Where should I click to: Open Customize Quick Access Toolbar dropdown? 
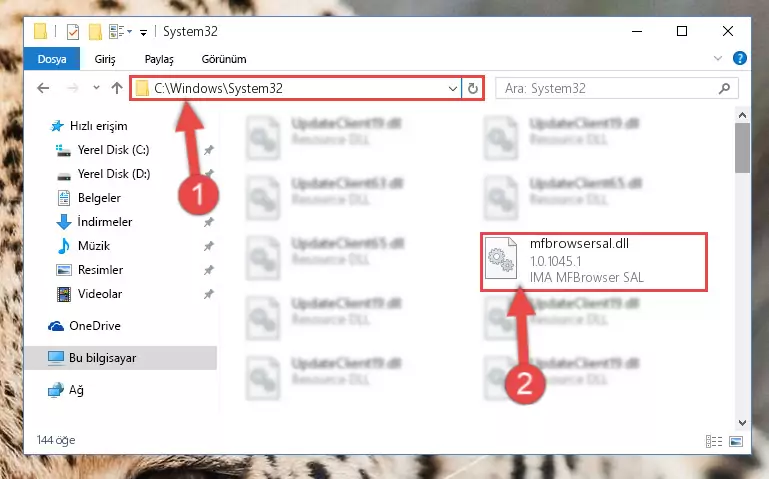click(x=143, y=33)
